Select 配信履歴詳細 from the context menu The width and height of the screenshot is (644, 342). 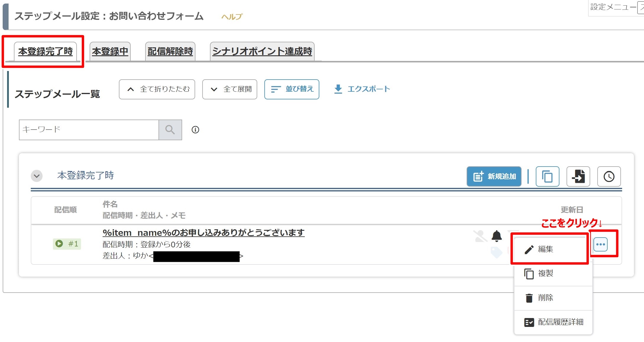553,322
